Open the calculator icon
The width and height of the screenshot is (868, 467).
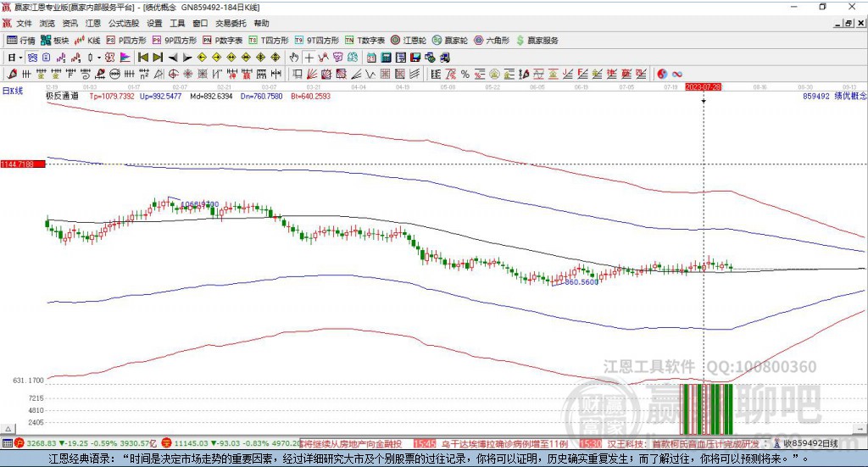coord(386,58)
